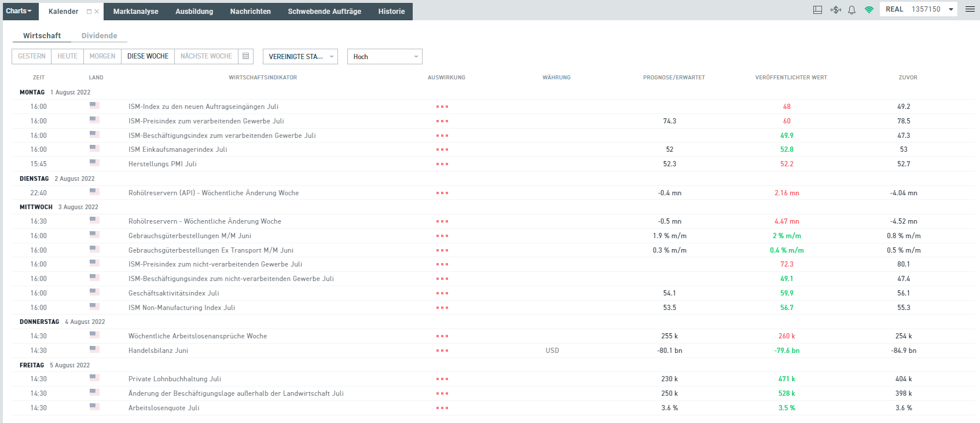Viewport: 980px width, 423px height.
Task: Open the Vereinigte Staaten country dropdown
Action: tap(300, 56)
